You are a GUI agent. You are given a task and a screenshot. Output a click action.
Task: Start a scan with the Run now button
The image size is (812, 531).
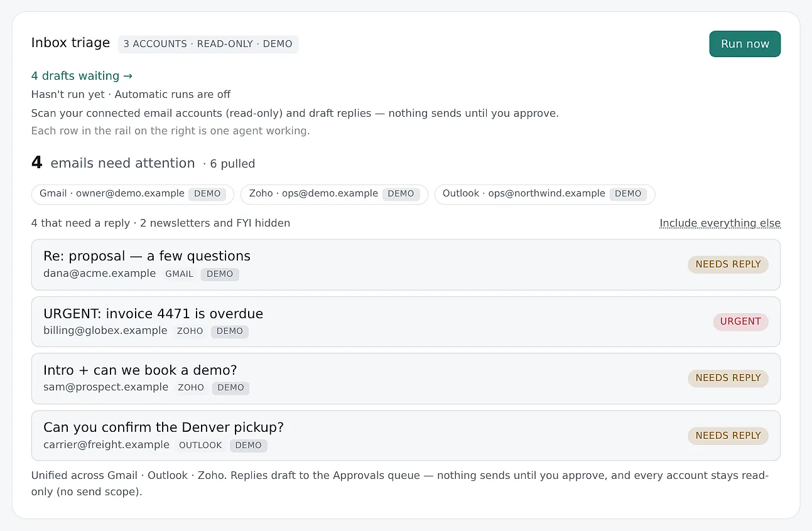click(x=745, y=44)
